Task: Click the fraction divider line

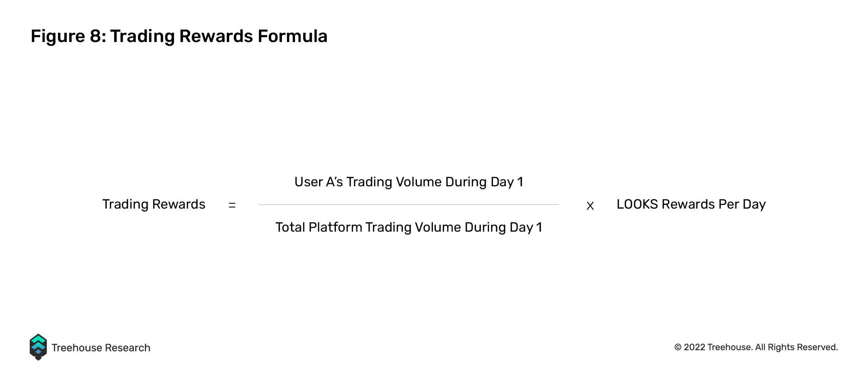Action: (408, 205)
